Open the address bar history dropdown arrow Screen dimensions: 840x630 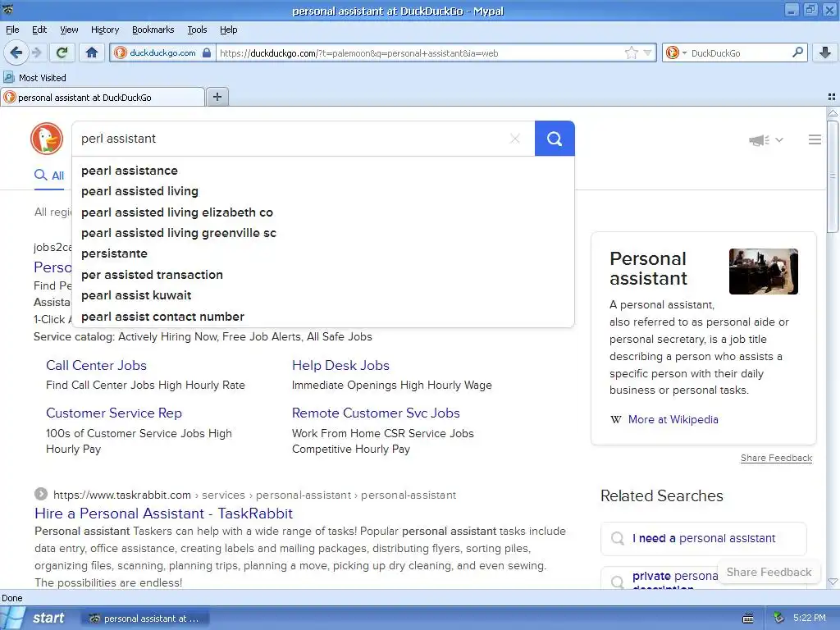pos(648,52)
